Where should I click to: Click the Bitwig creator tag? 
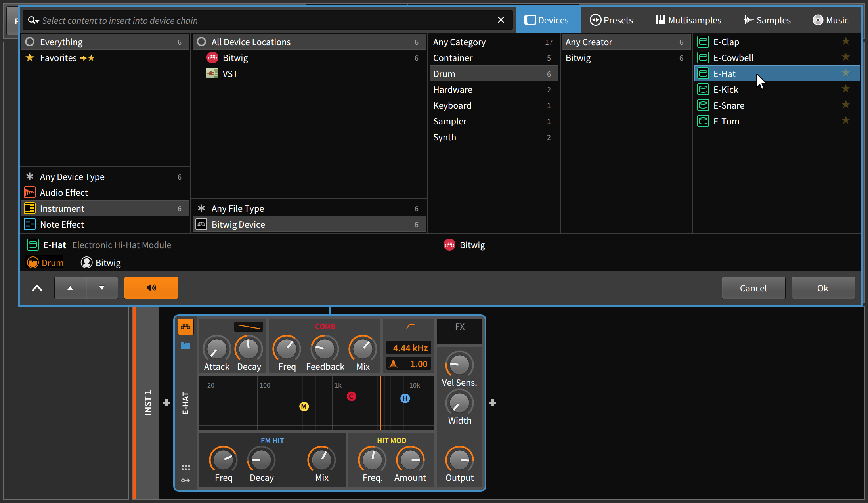pos(101,263)
